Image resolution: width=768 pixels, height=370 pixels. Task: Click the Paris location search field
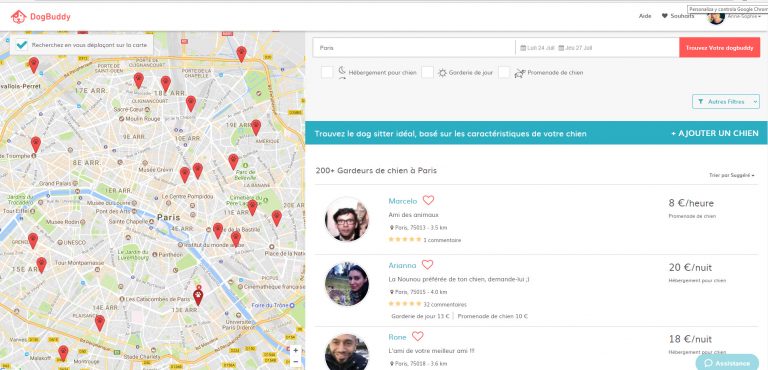(x=414, y=48)
